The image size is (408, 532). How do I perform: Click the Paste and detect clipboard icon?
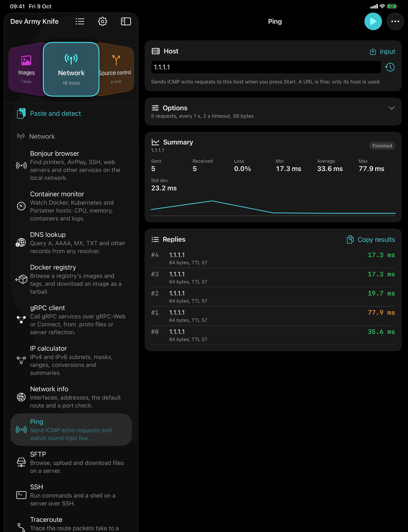tap(21, 113)
